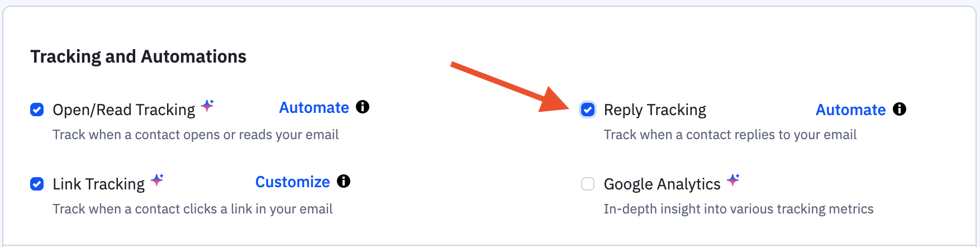This screenshot has height=247, width=980.
Task: Show the info icon next to Customize
Action: point(344,181)
